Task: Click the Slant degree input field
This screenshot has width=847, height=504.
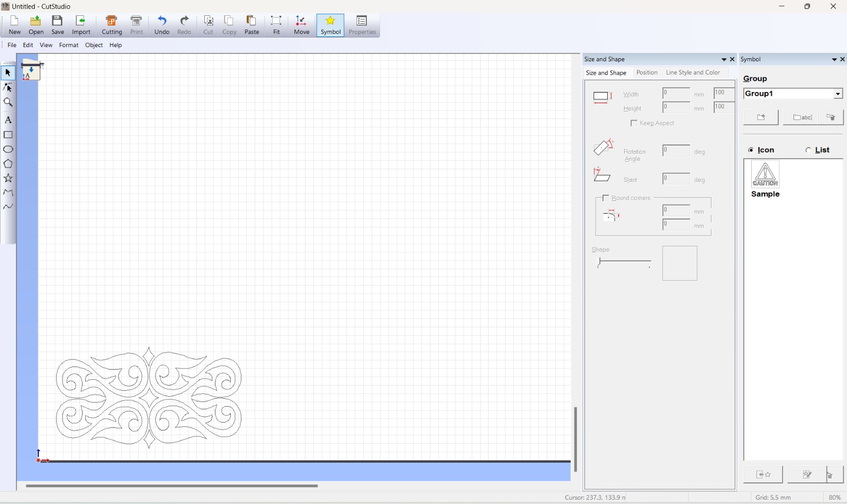Action: pyautogui.click(x=676, y=179)
